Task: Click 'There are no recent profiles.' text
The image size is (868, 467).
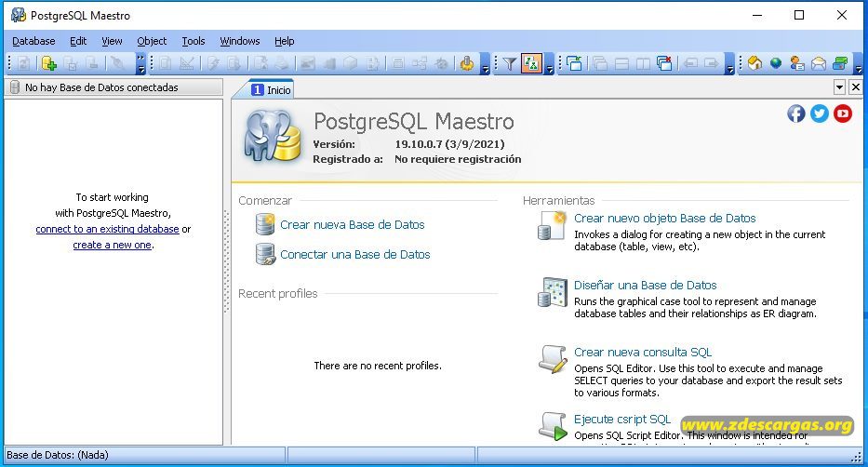Action: coord(378,366)
